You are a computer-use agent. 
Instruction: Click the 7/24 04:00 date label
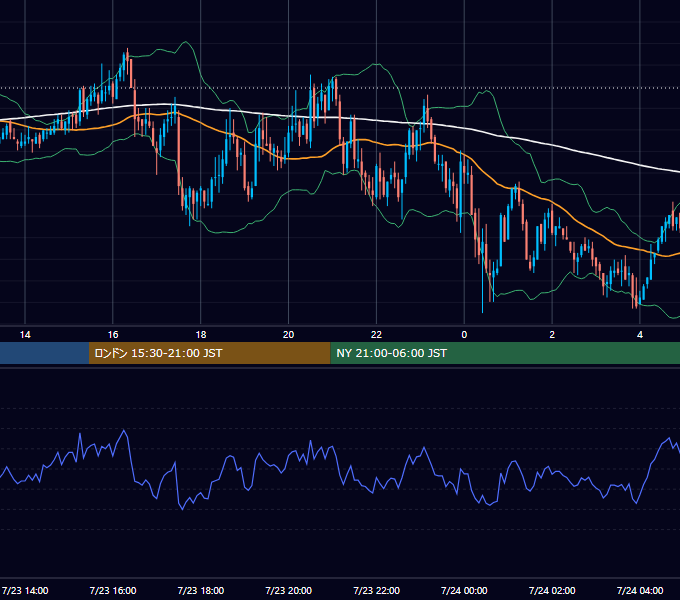click(x=640, y=590)
